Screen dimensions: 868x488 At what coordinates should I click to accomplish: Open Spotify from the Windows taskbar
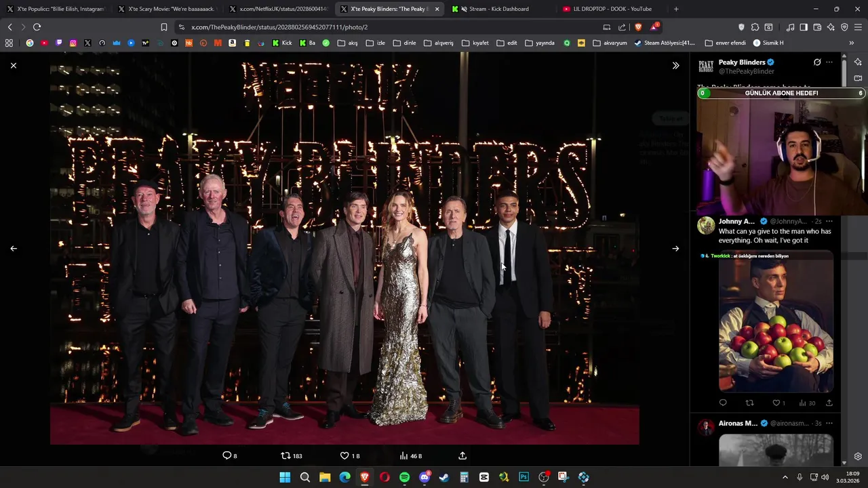[404, 477]
